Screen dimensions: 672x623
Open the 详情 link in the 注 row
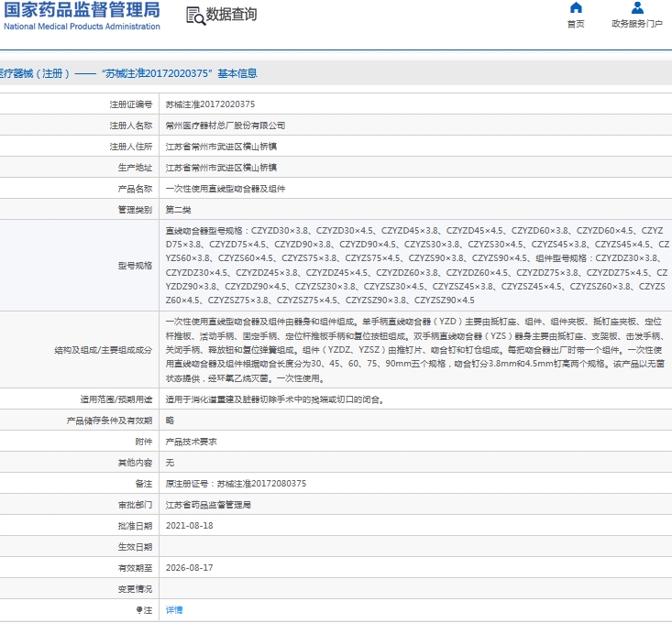174,610
